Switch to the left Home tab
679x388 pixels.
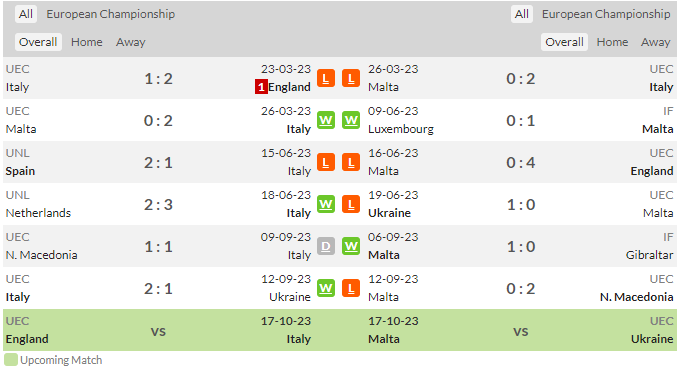(87, 42)
